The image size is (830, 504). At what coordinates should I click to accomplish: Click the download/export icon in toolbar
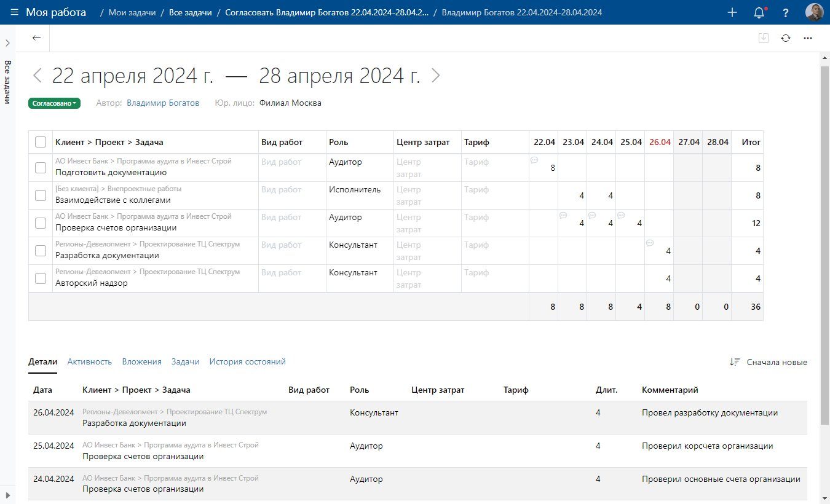tap(764, 37)
